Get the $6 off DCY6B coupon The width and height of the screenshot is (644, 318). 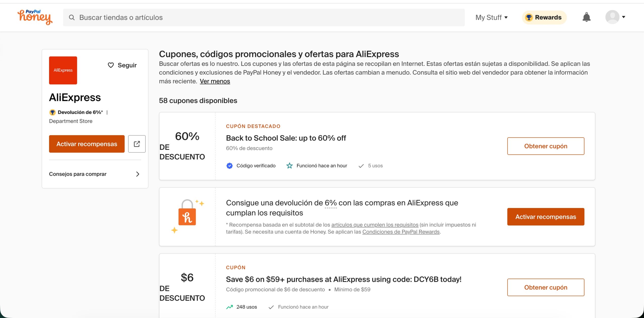[x=546, y=287]
